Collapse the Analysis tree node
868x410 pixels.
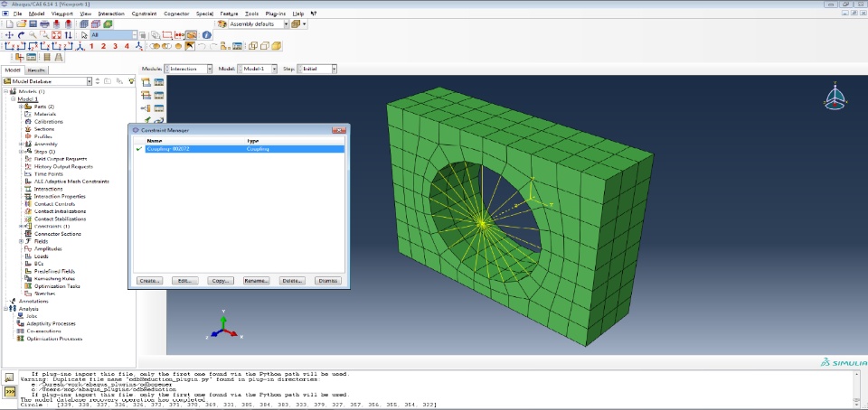5,309
